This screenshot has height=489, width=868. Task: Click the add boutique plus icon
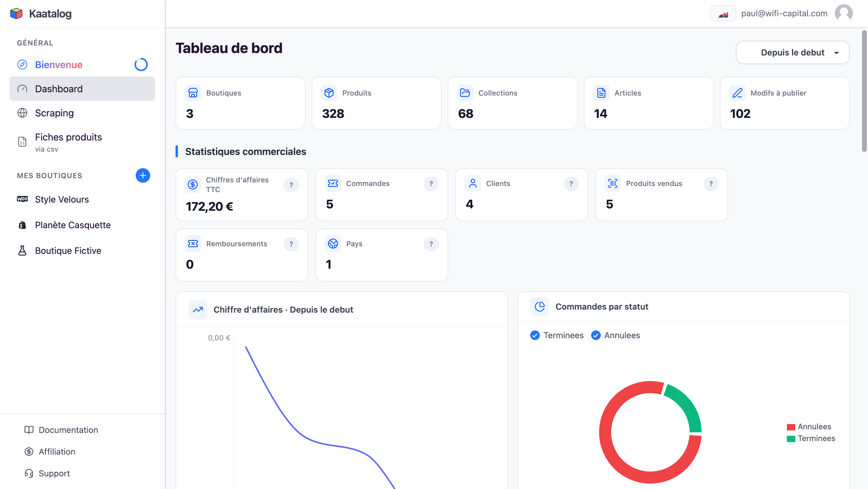pyautogui.click(x=143, y=175)
